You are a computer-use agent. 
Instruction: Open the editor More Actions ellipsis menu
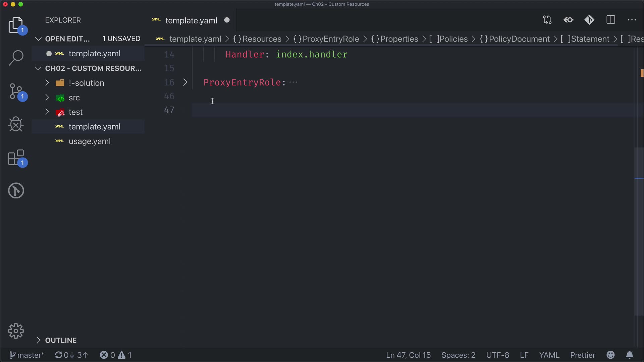tap(632, 20)
